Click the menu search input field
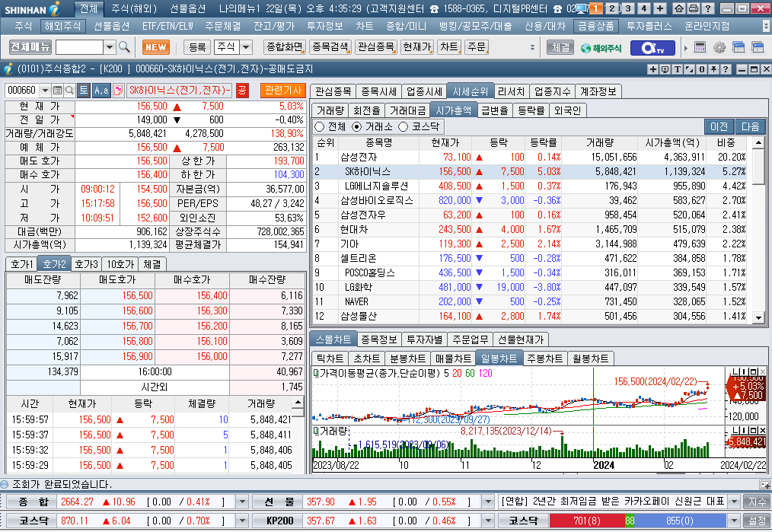Screen dimensions: 772x532 point(79,47)
